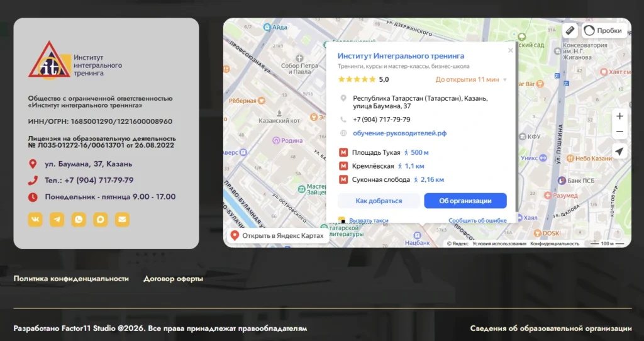The width and height of the screenshot is (644, 341).
Task: Click the Конфиденциальность map footer link
Action: [x=555, y=243]
